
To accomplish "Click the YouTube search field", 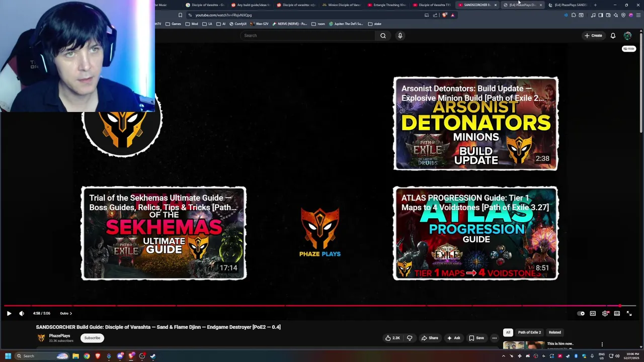I will [x=307, y=36].
